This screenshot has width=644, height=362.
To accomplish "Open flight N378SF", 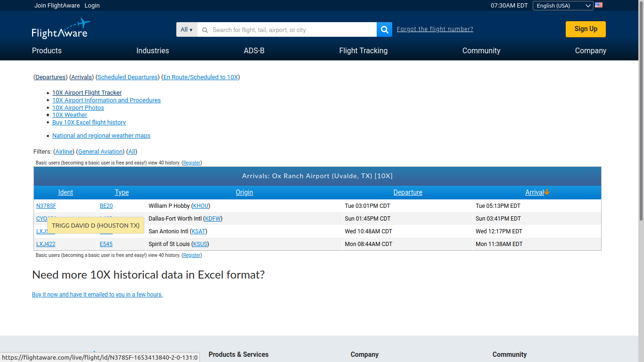I will pyautogui.click(x=46, y=206).
